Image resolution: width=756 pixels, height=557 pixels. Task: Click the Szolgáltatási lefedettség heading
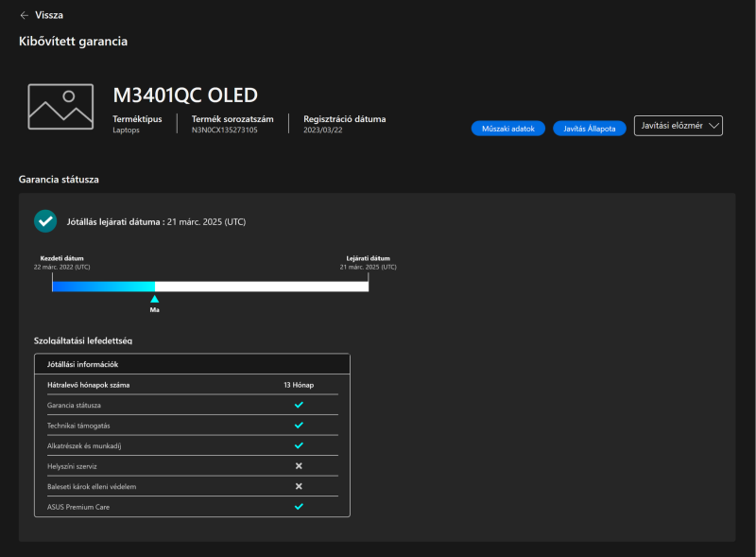click(83, 340)
